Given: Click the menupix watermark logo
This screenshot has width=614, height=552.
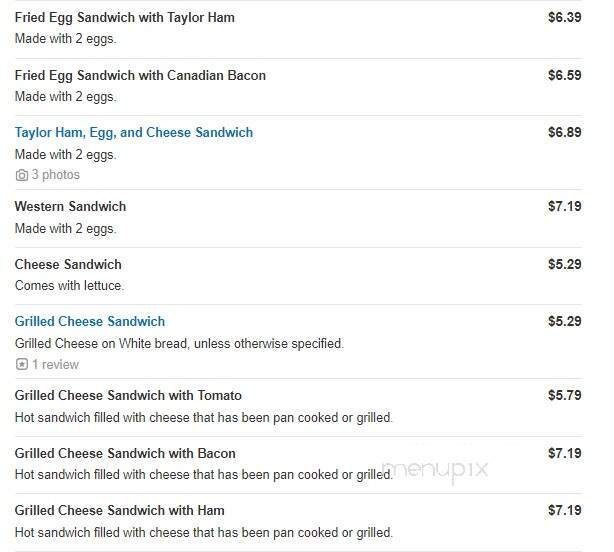Looking at the screenshot, I should pyautogui.click(x=435, y=470).
